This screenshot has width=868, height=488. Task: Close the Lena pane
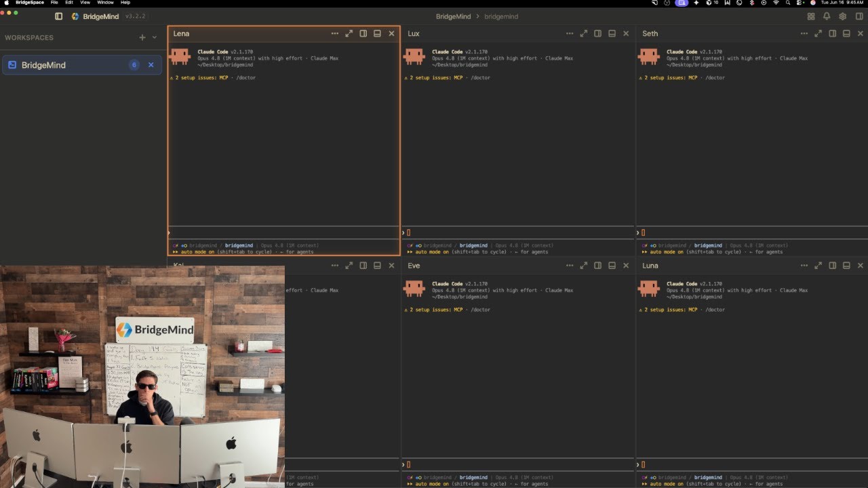click(391, 33)
